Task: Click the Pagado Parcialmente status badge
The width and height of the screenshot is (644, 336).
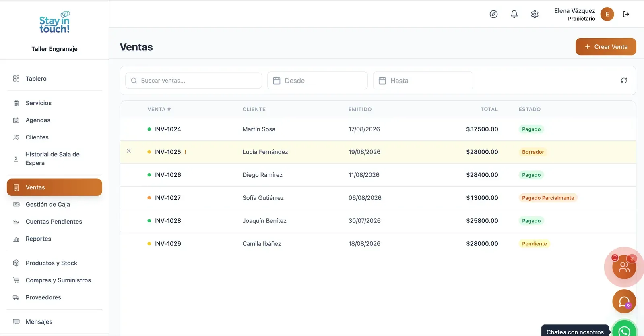Action: click(x=548, y=198)
